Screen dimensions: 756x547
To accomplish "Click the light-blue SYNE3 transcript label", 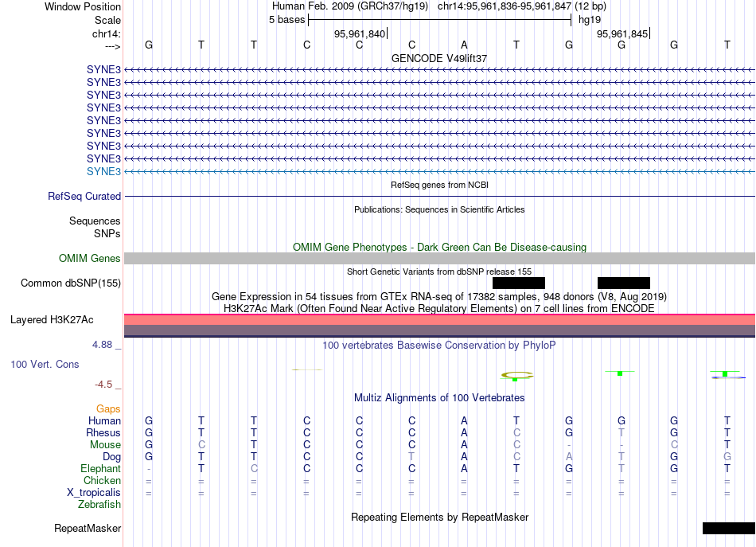I will click(103, 171).
